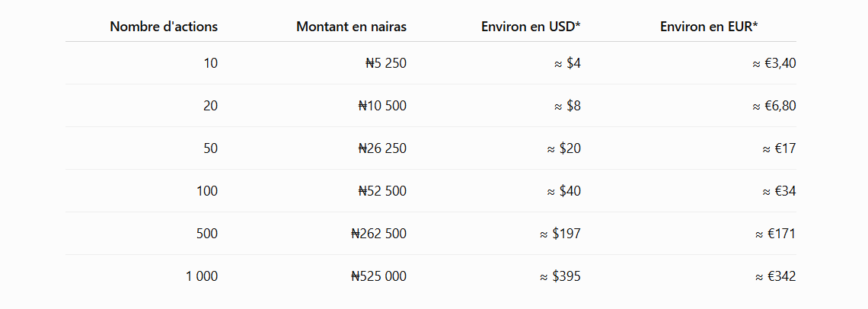Select the ₦5 250 amount cell
The width and height of the screenshot is (868, 309).
tap(386, 63)
